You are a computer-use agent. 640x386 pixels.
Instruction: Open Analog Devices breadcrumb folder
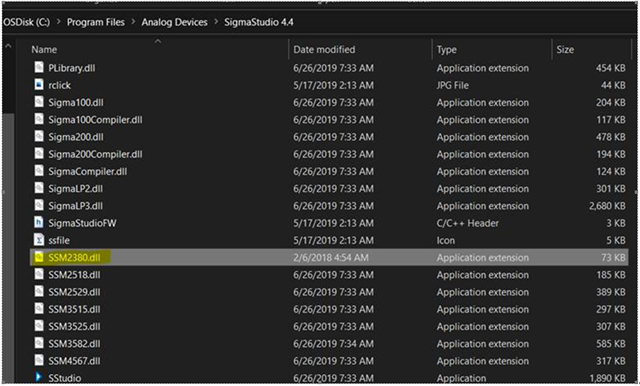pos(174,22)
